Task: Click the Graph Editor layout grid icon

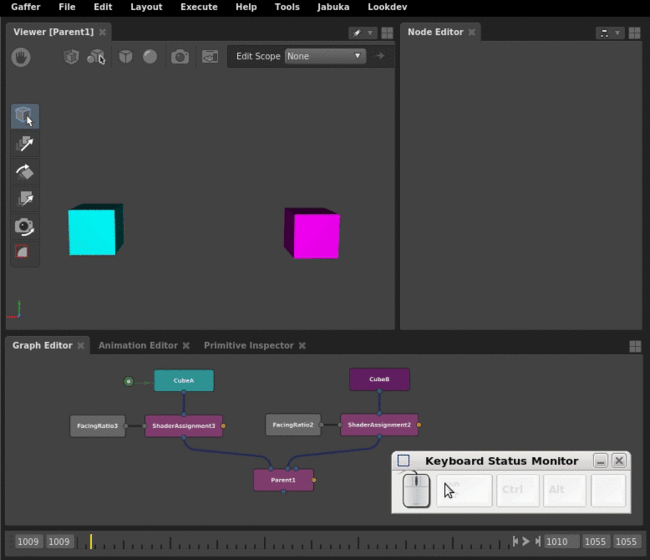Action: coord(635,346)
